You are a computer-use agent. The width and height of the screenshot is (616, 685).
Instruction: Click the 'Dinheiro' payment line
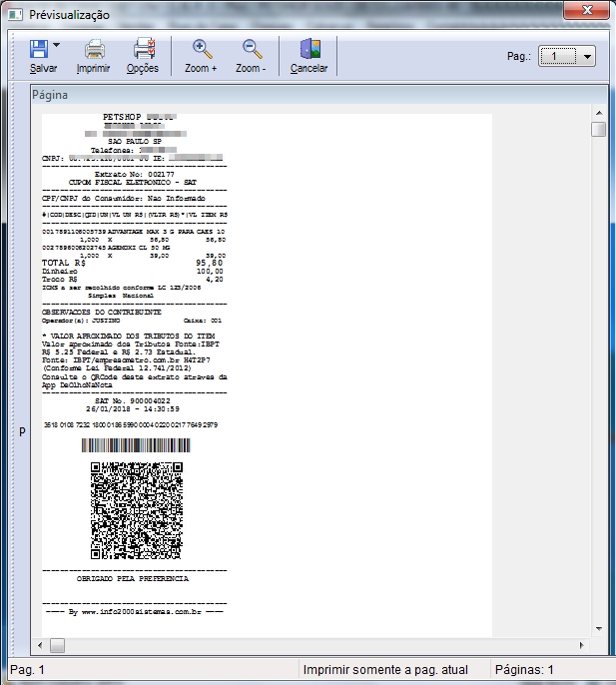pos(133,272)
